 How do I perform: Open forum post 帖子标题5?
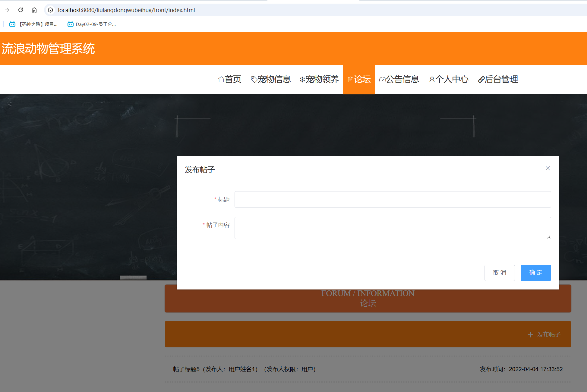186,369
